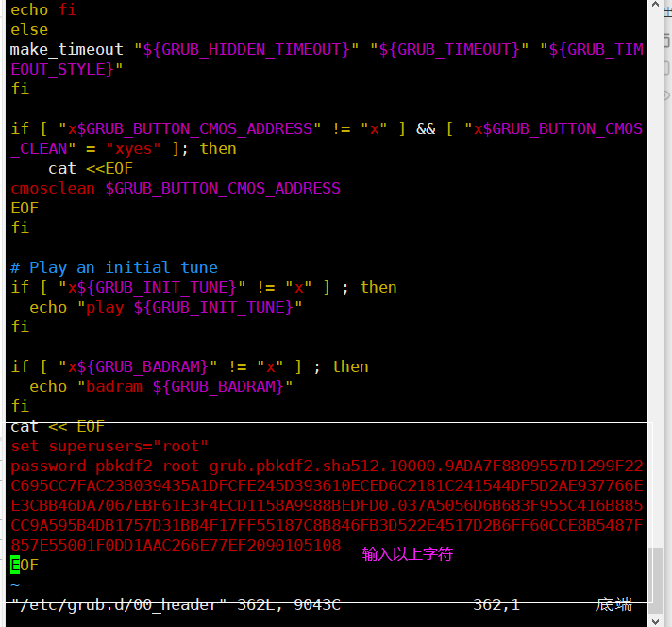Click the 'set superusers="root"' line
The image size is (672, 627).
click(x=109, y=446)
